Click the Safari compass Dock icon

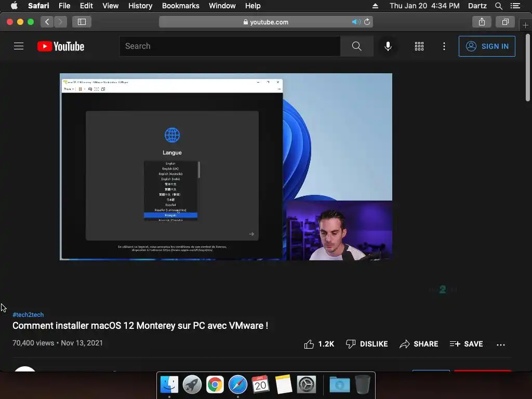click(x=238, y=385)
